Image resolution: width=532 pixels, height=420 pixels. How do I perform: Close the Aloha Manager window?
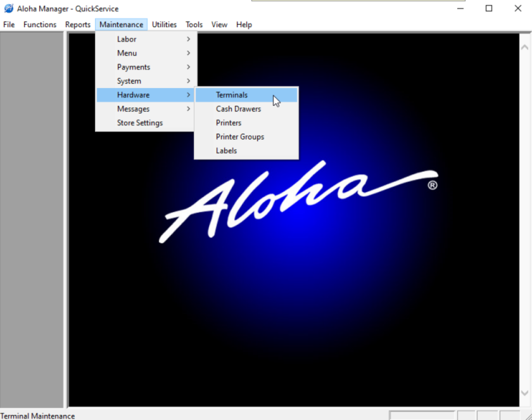518,8
